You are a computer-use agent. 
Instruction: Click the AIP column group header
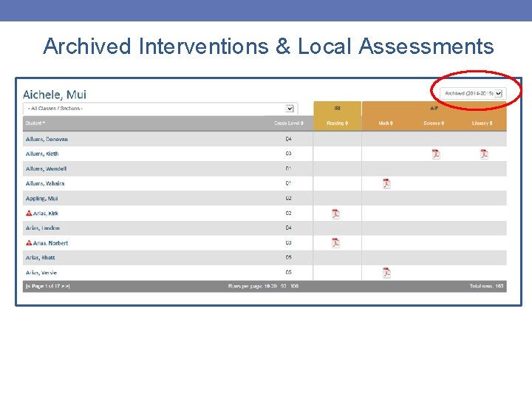(434, 108)
